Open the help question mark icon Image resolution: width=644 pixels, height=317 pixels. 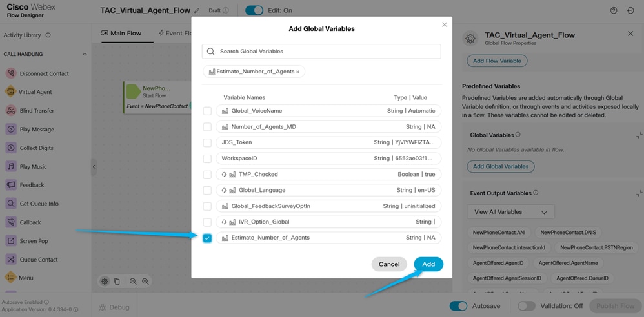click(x=614, y=11)
